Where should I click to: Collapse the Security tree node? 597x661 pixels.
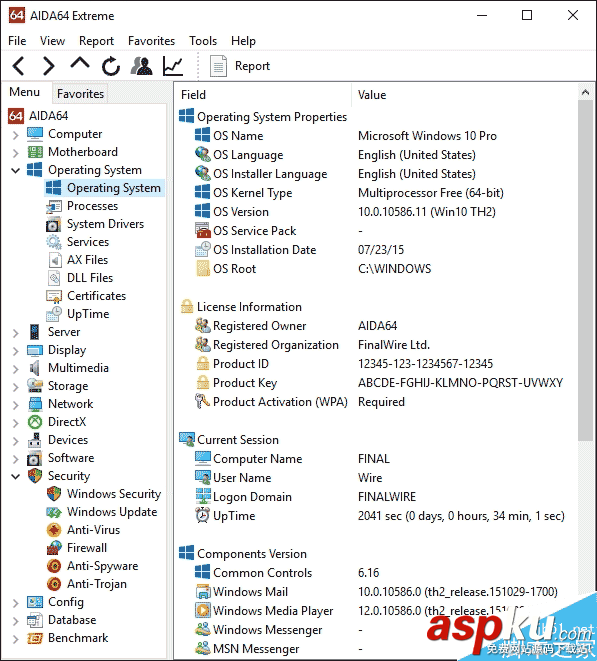pyautogui.click(x=16, y=476)
